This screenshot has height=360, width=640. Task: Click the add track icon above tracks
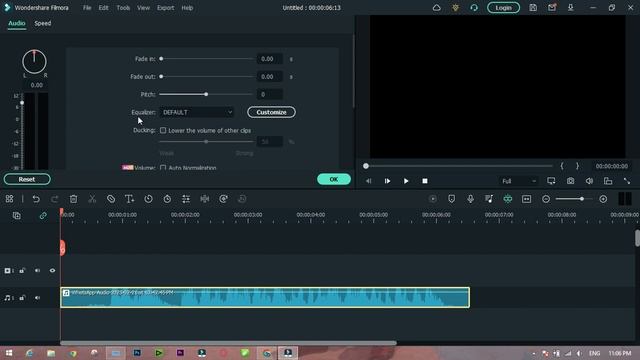tap(17, 216)
